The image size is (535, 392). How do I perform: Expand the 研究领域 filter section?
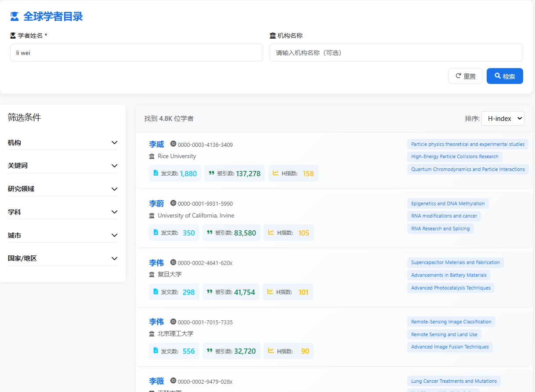(114, 189)
